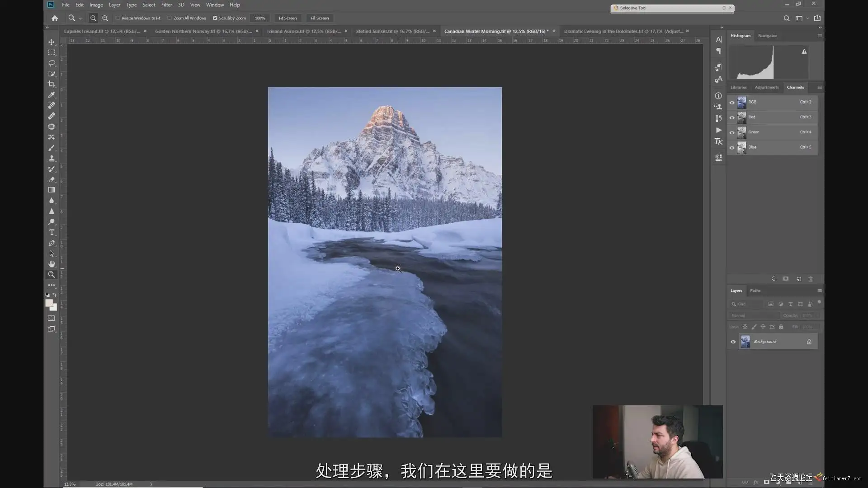Open the Histogram panel options menu
Viewport: 868px width, 488px height.
(819, 36)
